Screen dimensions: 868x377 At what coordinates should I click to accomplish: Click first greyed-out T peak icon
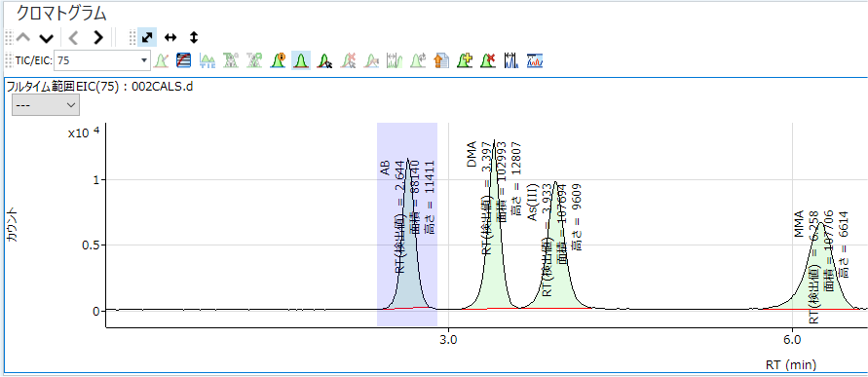point(230,60)
